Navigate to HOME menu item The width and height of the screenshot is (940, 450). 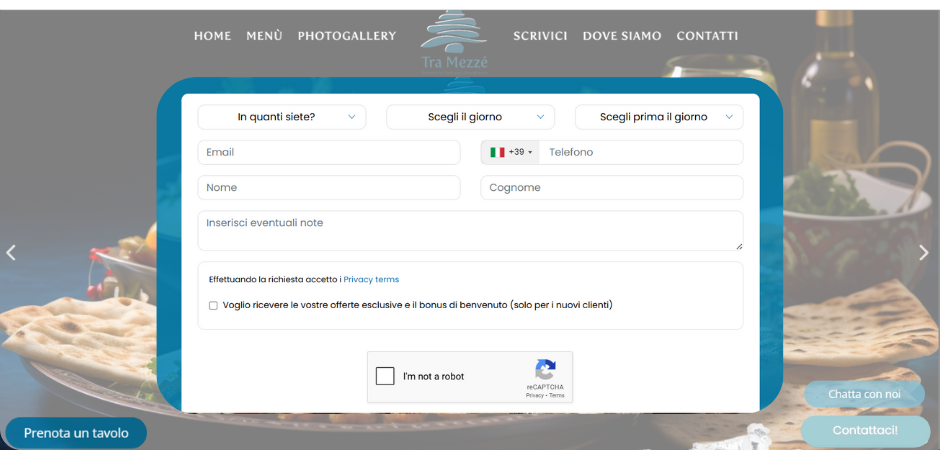(x=212, y=36)
